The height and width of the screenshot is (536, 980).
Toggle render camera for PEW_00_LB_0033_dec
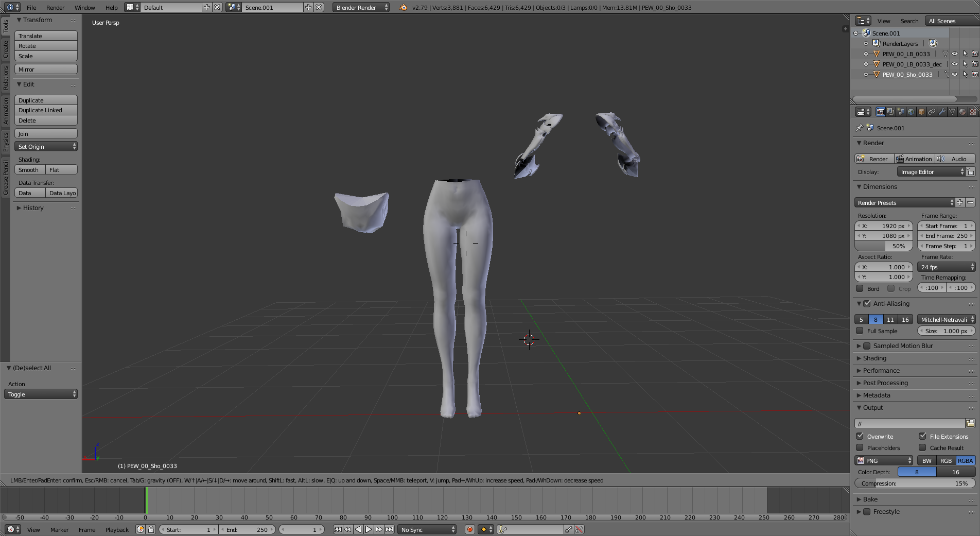coord(975,64)
